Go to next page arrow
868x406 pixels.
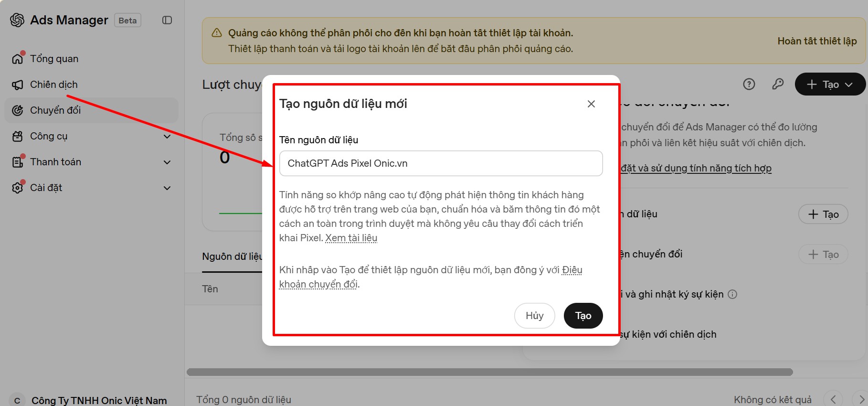[861, 399]
